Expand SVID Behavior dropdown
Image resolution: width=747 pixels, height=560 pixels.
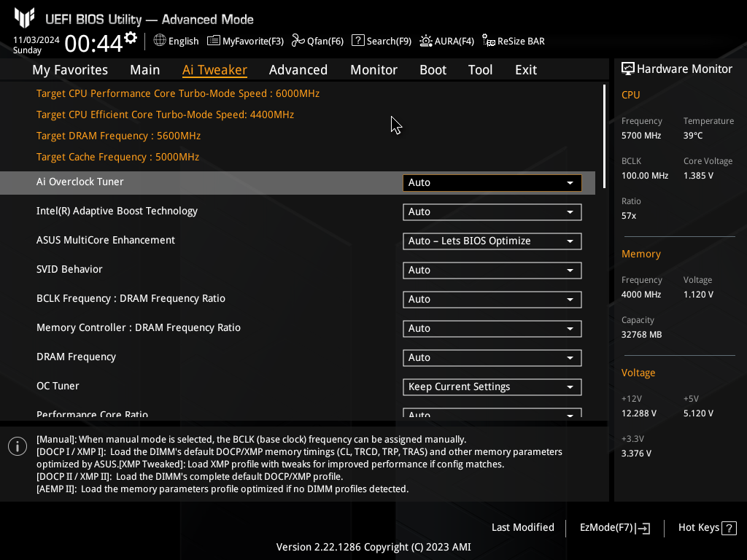tap(492, 271)
